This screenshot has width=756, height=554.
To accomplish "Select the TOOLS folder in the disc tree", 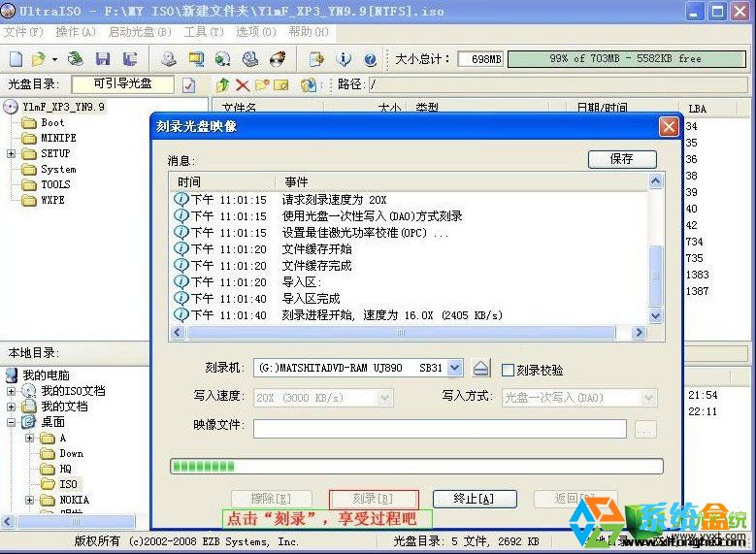I will [x=55, y=184].
